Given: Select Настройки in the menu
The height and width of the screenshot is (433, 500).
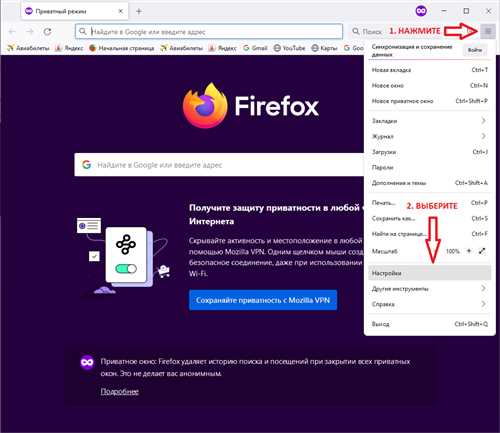Looking at the screenshot, I should (429, 273).
